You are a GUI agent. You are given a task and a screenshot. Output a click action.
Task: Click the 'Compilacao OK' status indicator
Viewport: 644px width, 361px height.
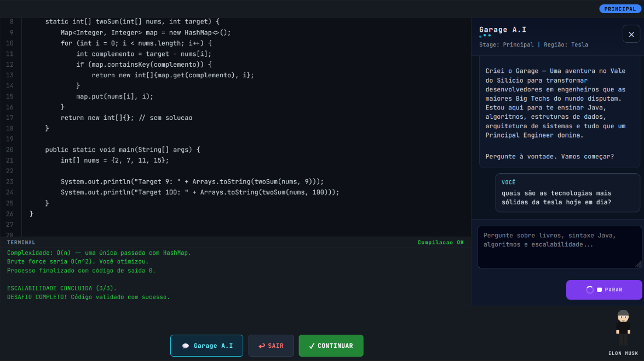click(x=440, y=242)
